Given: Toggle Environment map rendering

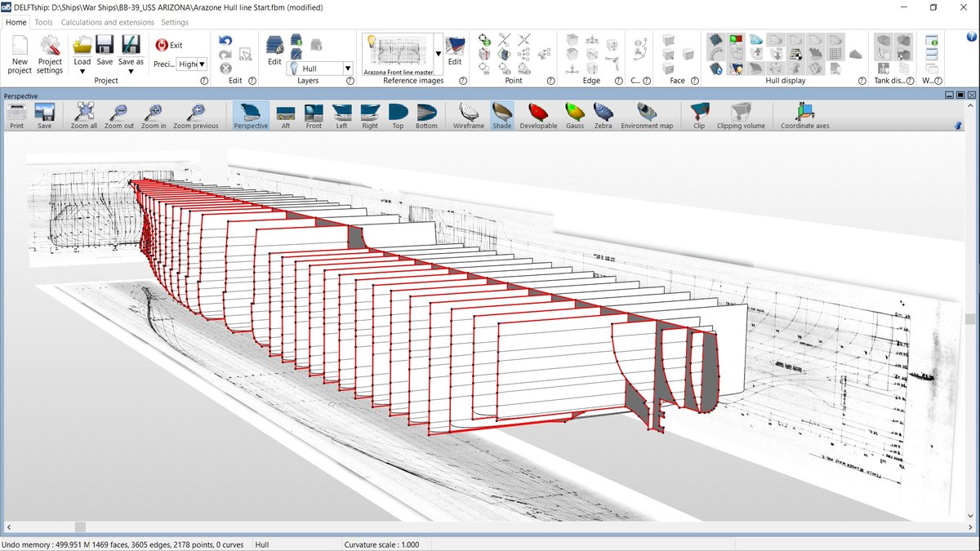Looking at the screenshot, I should click(646, 114).
